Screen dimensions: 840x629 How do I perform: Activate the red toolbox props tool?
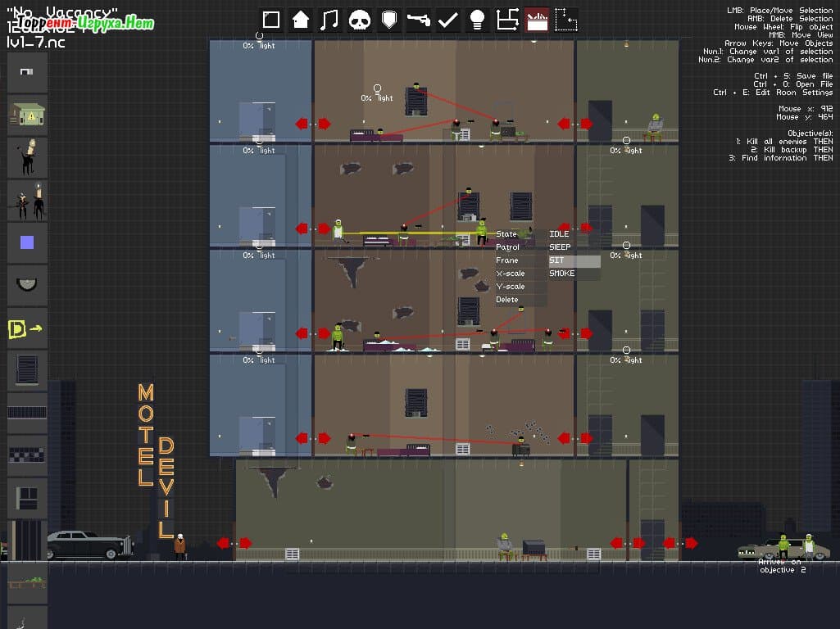(x=538, y=20)
